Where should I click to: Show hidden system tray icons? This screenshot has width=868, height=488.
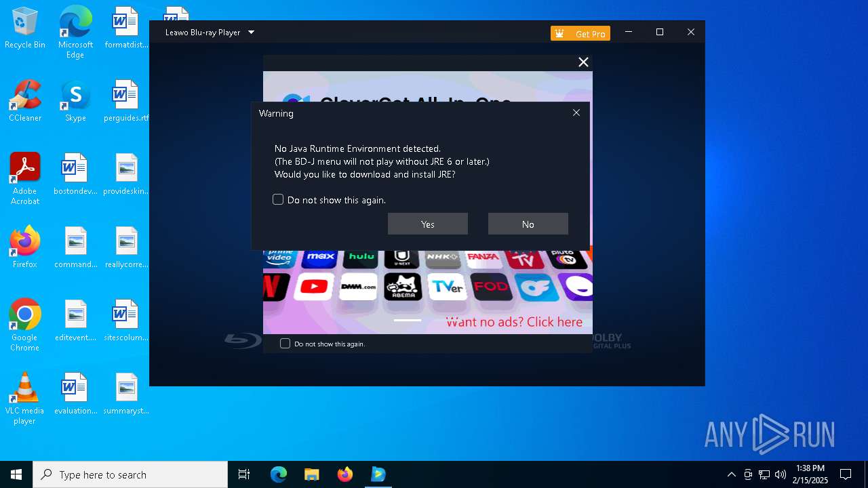pyautogui.click(x=731, y=474)
